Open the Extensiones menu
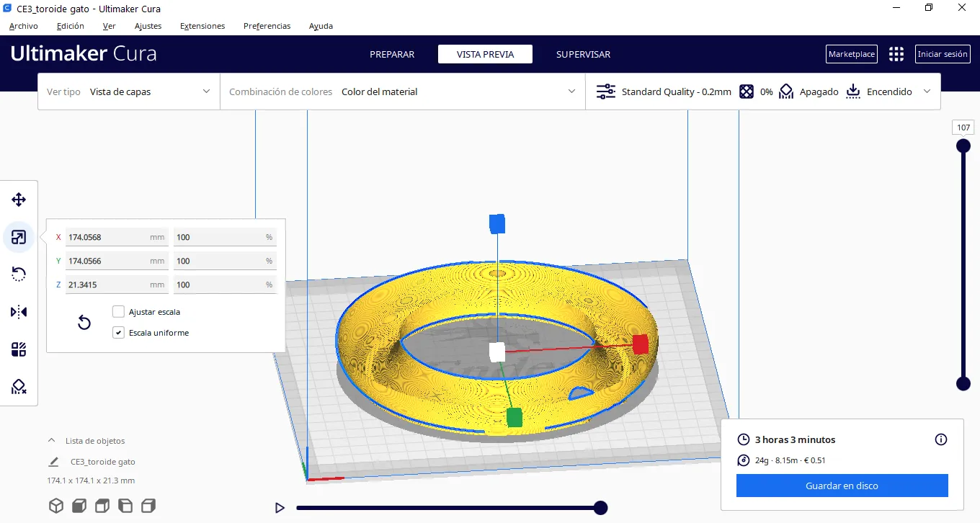The width and height of the screenshot is (980, 523). [202, 26]
